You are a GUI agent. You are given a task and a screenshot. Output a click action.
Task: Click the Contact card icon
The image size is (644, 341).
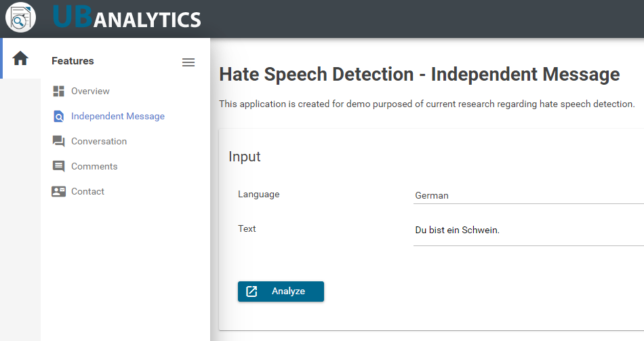(x=59, y=191)
